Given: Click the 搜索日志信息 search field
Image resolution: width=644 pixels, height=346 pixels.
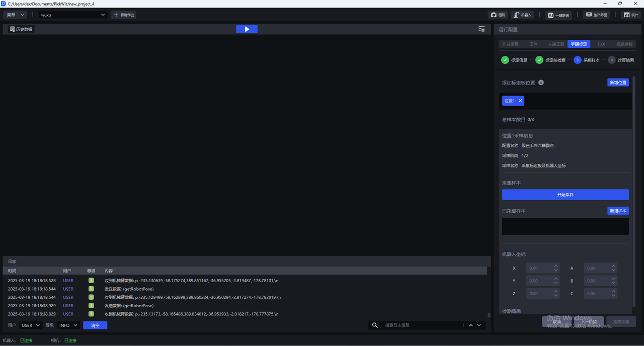Looking at the screenshot, I should click(423, 325).
